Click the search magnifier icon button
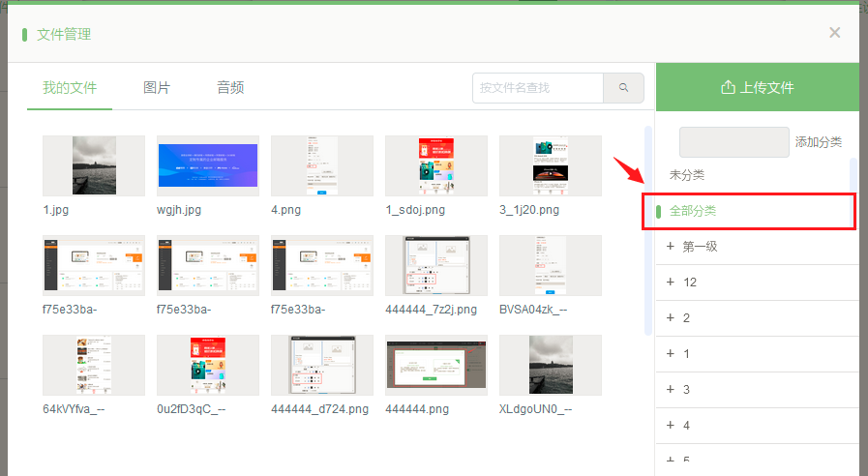868x476 pixels. point(623,88)
